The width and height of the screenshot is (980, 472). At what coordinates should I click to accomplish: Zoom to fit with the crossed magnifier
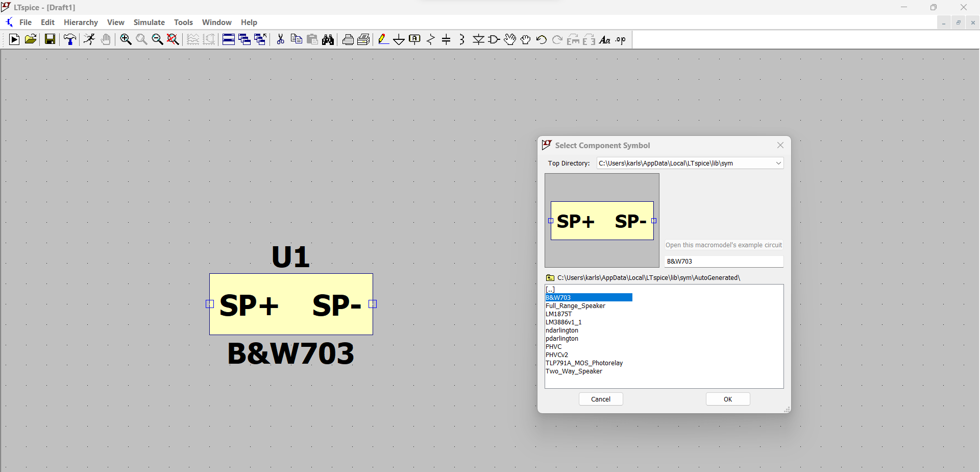pyautogui.click(x=173, y=39)
